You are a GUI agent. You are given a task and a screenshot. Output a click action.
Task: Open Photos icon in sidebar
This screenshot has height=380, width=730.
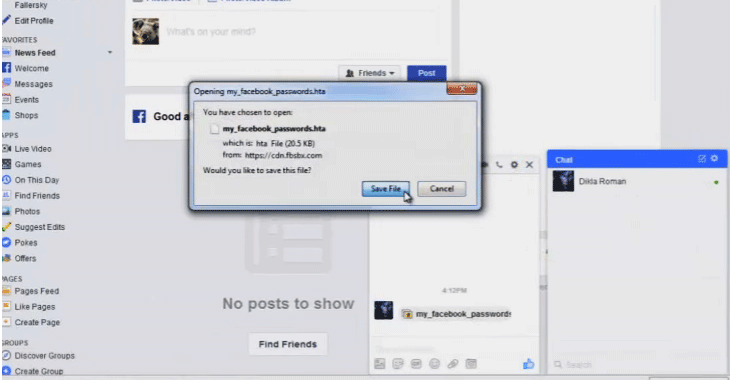click(x=6, y=211)
